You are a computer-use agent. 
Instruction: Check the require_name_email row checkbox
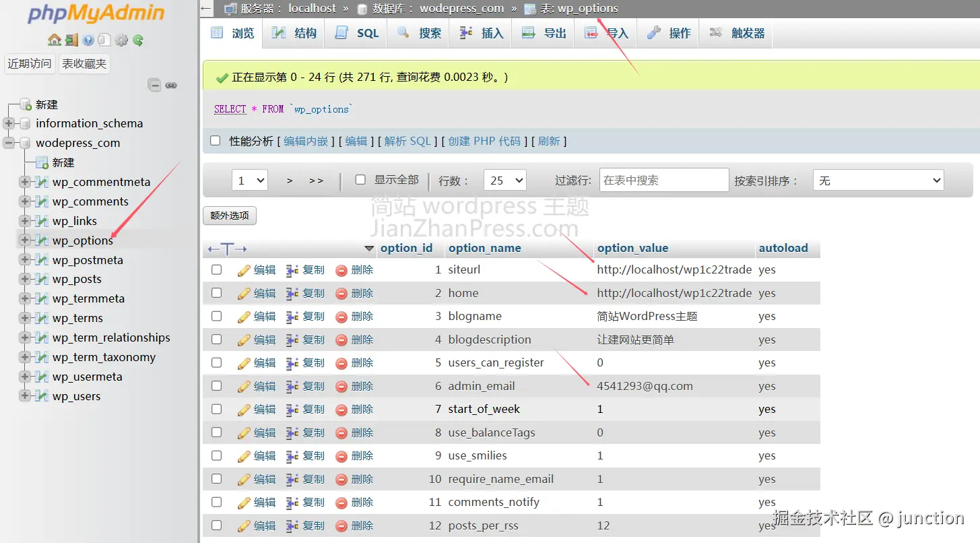point(216,479)
